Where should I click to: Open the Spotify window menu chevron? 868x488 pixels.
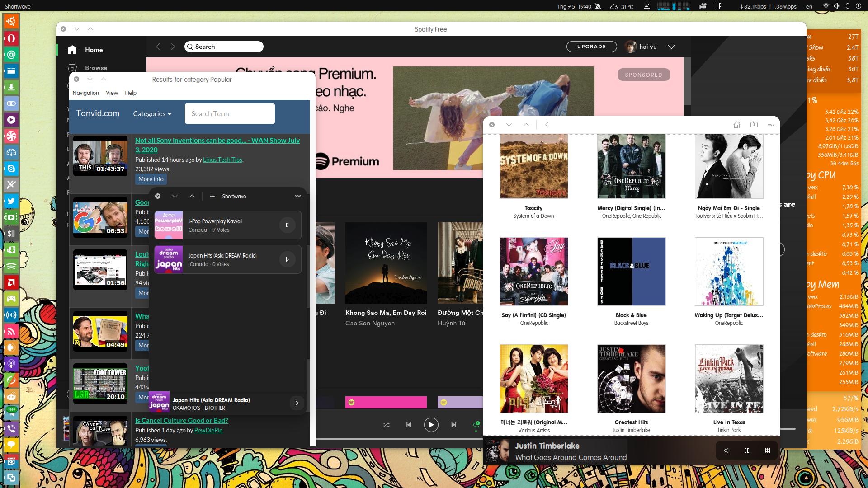[x=77, y=29]
